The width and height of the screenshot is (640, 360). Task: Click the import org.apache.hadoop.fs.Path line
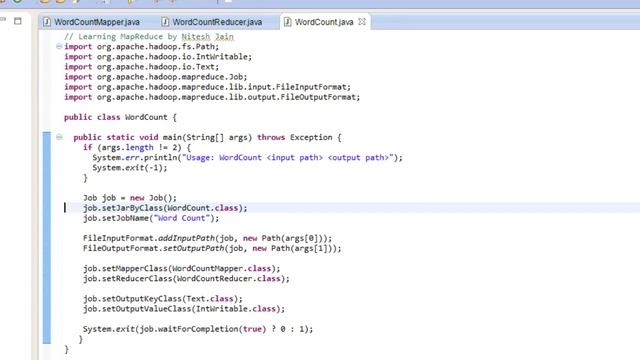(141, 47)
